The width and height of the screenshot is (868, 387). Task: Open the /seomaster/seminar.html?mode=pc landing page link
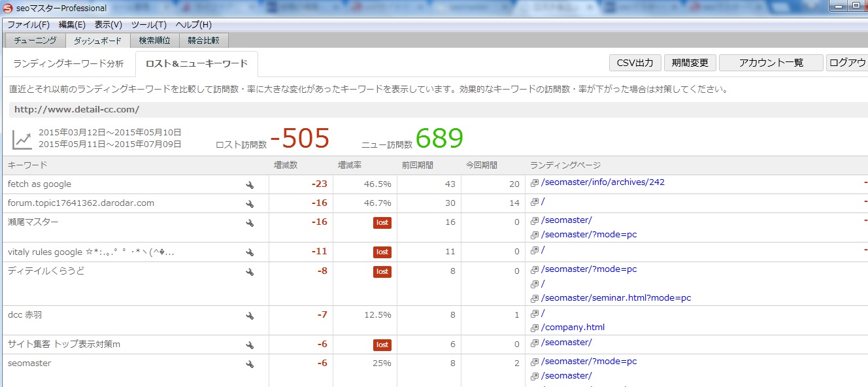[616, 298]
